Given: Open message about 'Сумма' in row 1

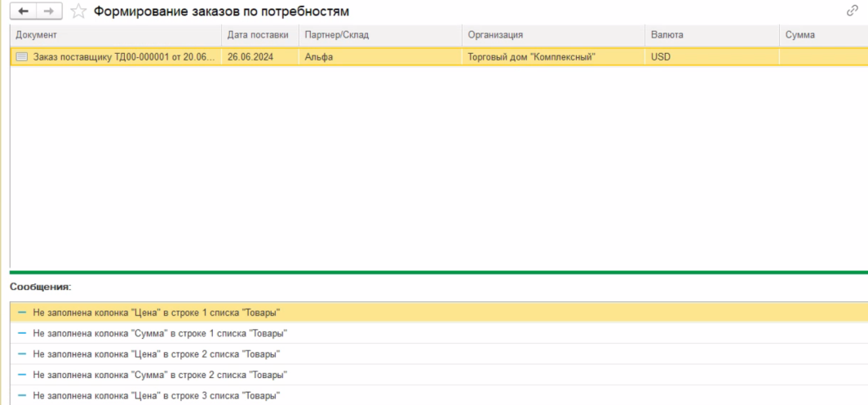Looking at the screenshot, I should point(160,333).
